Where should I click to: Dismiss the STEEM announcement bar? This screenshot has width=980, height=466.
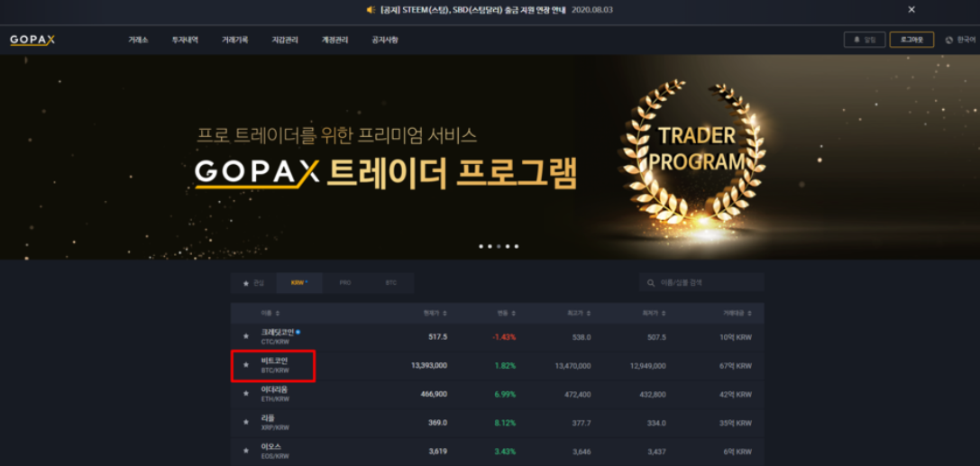[x=911, y=9]
